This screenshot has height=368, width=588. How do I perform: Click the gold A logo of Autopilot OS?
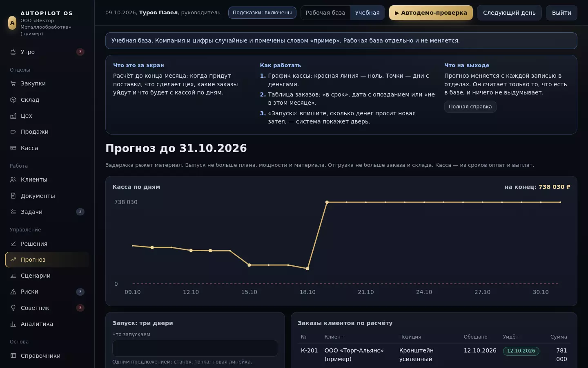coord(12,23)
